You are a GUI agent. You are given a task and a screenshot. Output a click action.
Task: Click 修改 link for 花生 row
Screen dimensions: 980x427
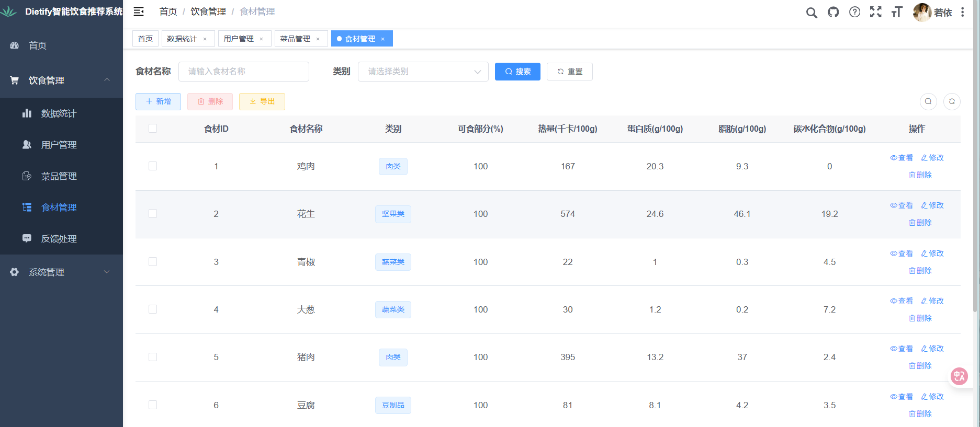point(932,205)
